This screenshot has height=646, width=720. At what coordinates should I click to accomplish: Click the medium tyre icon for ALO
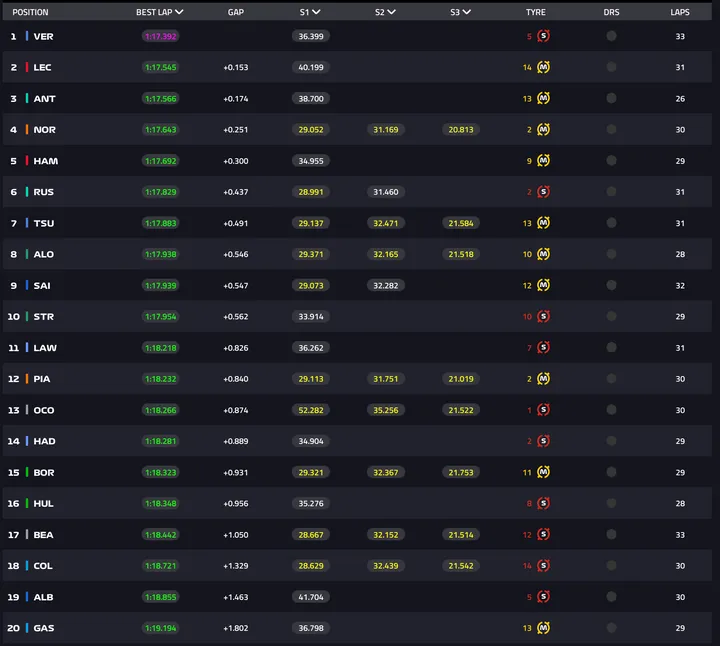pyautogui.click(x=543, y=254)
